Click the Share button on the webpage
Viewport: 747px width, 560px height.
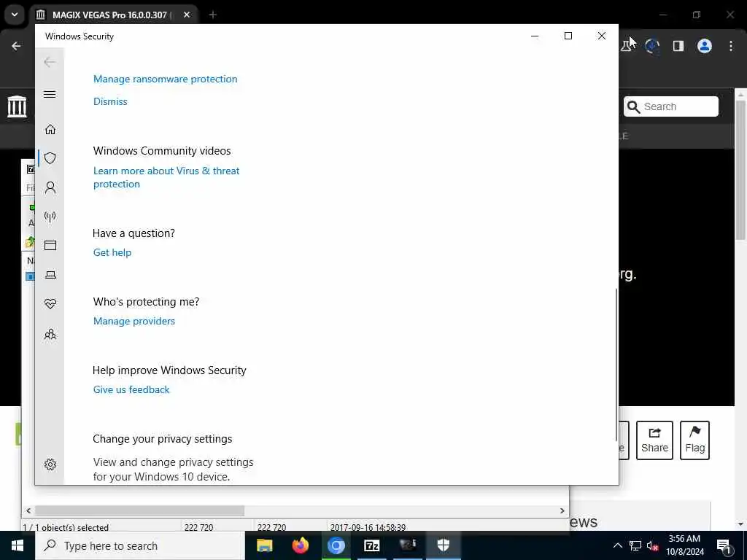click(654, 440)
